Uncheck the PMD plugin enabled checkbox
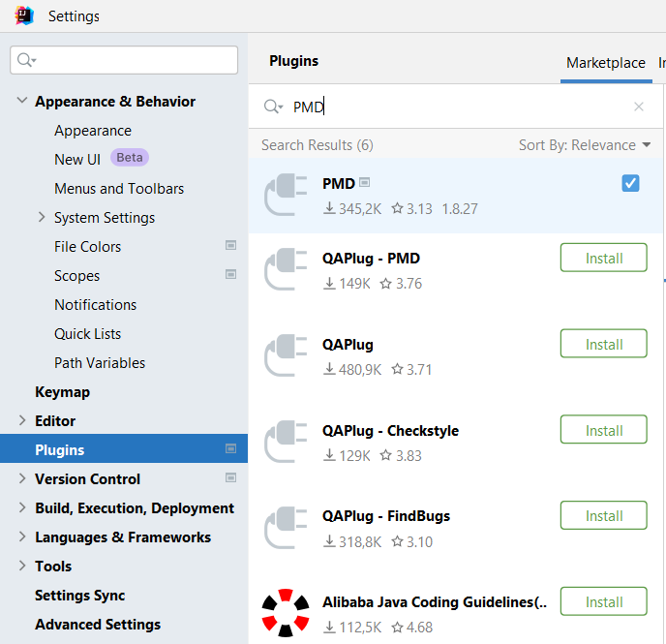The image size is (666, 644). pyautogui.click(x=630, y=183)
